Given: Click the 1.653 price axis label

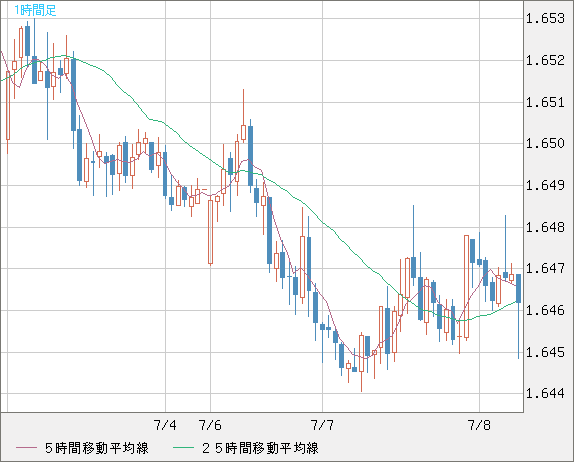Looking at the screenshot, I should tap(545, 18).
